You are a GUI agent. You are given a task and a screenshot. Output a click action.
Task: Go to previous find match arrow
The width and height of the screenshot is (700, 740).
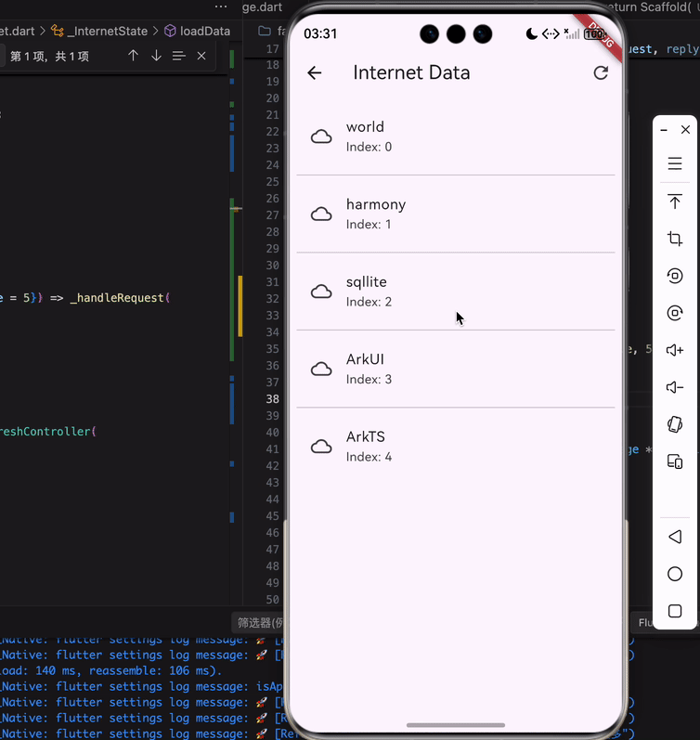133,56
